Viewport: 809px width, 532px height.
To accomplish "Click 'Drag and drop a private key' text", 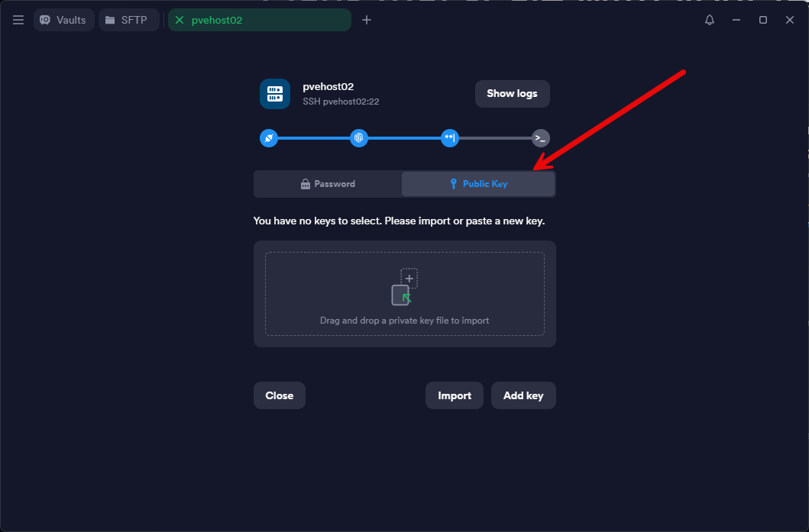I will coord(405,321).
